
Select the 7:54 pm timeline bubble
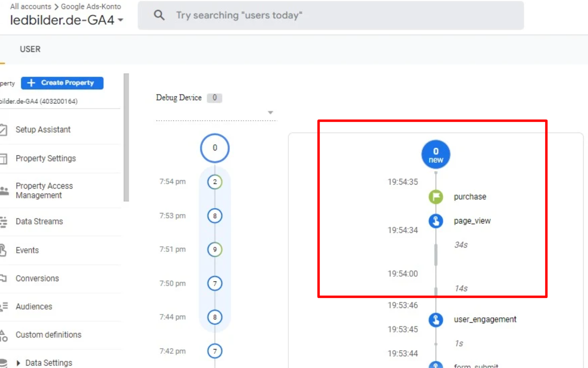[x=215, y=182]
